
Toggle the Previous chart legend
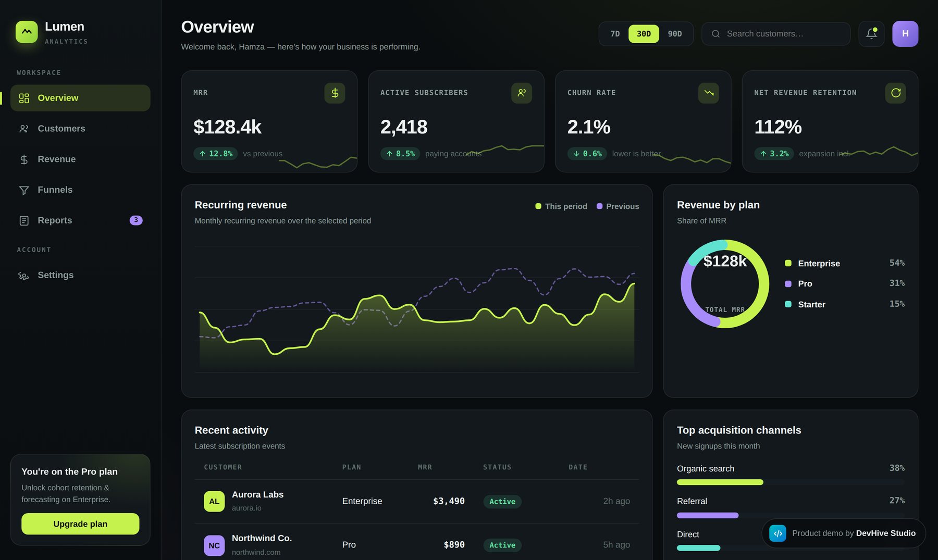(x=618, y=206)
